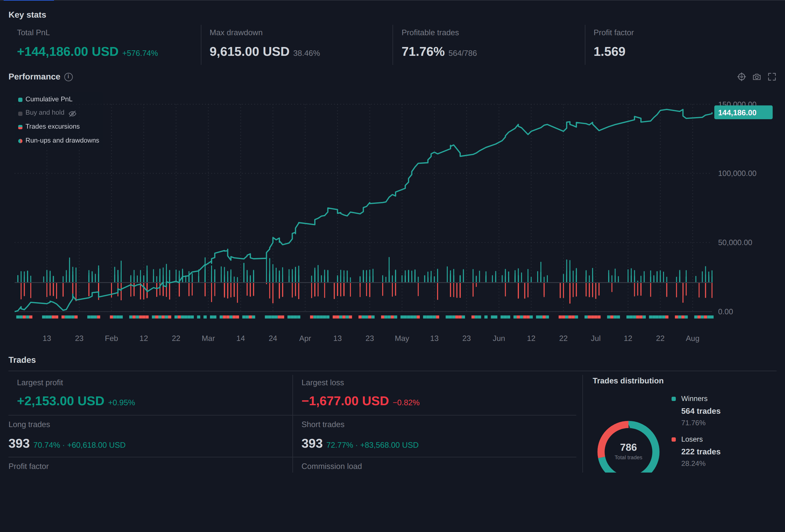Click the Mar label on time axis
Viewport: 785px width, 532px height.
pos(208,338)
